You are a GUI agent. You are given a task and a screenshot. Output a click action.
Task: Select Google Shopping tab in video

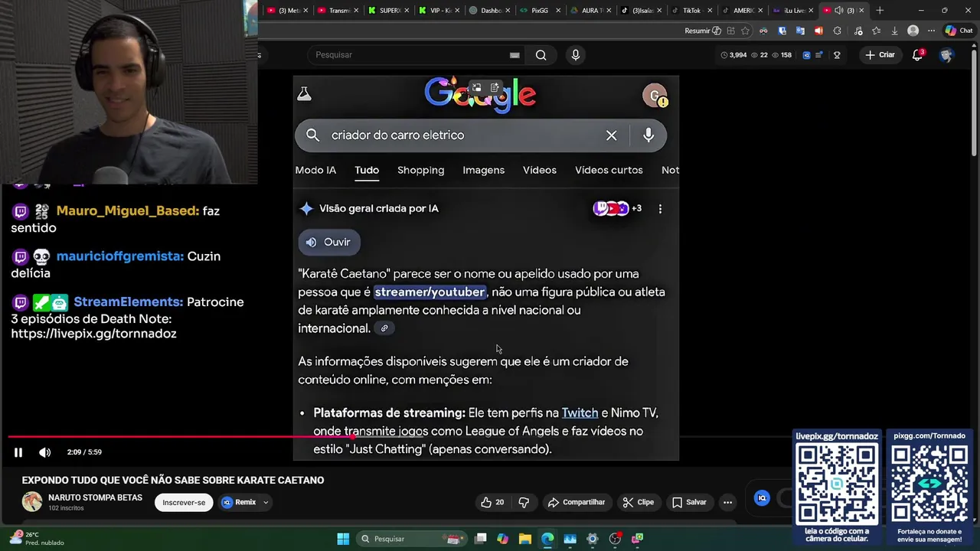(x=420, y=170)
